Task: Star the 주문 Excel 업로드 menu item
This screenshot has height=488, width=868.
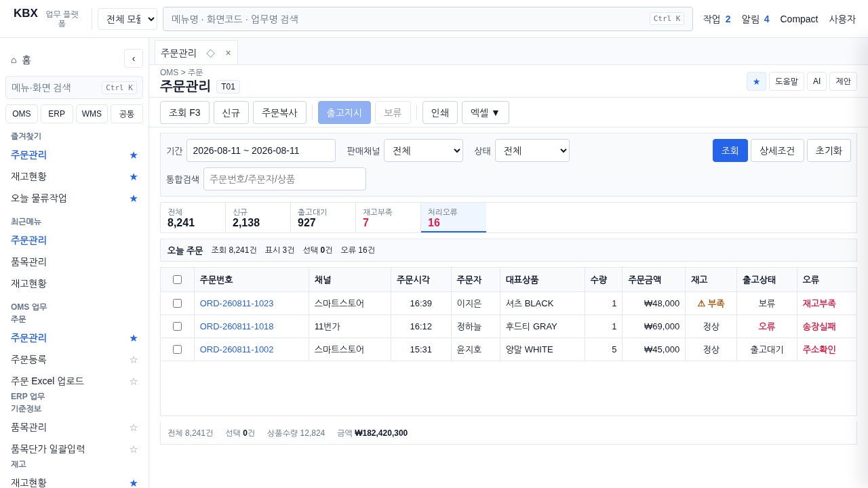Action: click(x=134, y=381)
